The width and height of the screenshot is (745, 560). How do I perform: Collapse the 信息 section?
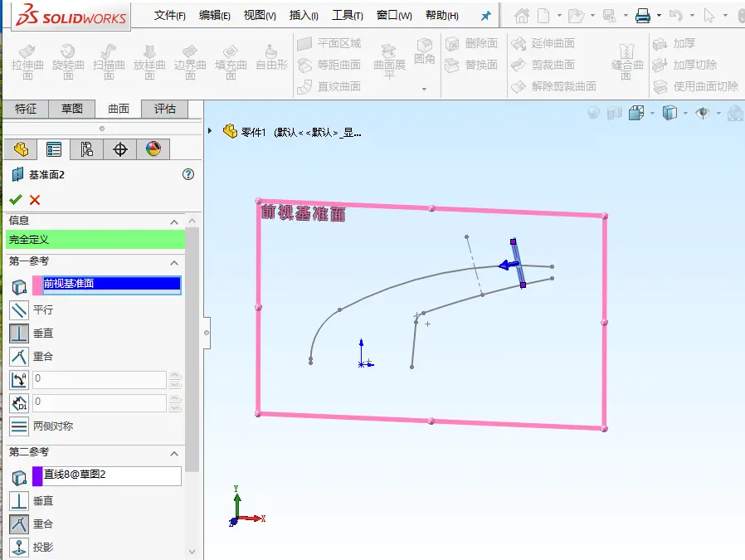174,222
